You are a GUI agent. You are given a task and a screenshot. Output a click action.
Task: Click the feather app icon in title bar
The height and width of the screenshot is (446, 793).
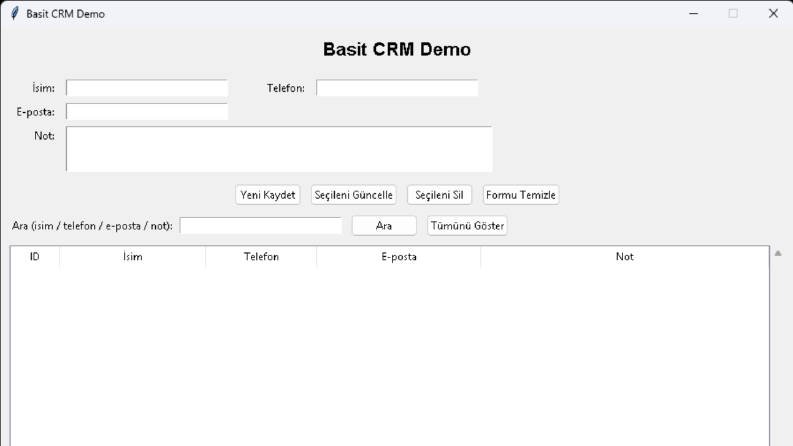[x=15, y=14]
